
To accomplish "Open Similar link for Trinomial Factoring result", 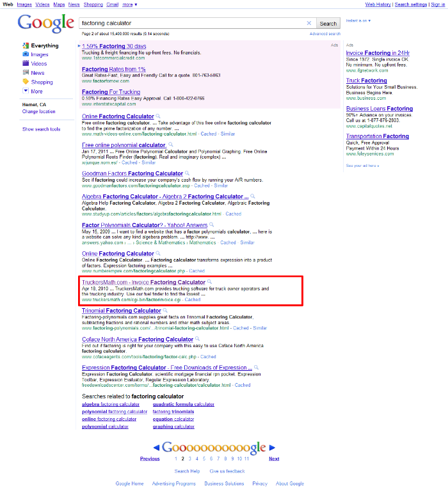I will pos(260,328).
